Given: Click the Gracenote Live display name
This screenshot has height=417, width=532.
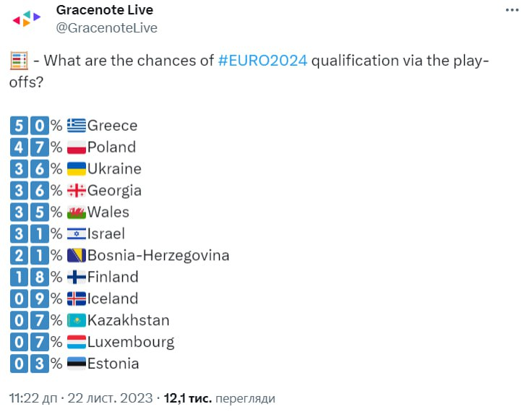Looking at the screenshot, I should tap(104, 10).
